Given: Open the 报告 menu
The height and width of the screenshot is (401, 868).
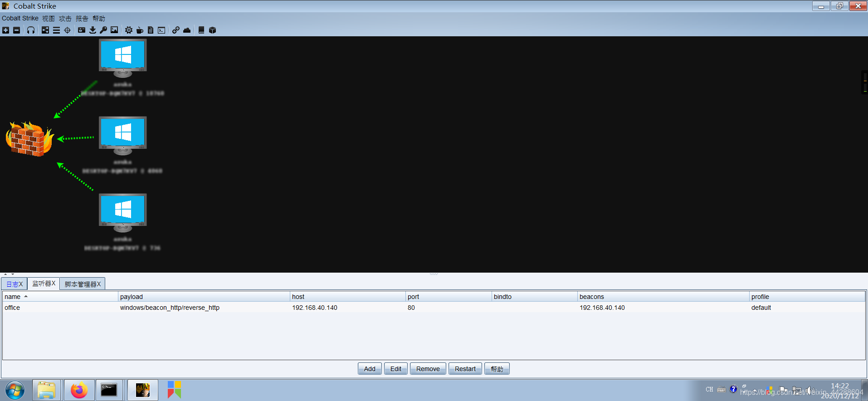Looking at the screenshot, I should pyautogui.click(x=82, y=18).
